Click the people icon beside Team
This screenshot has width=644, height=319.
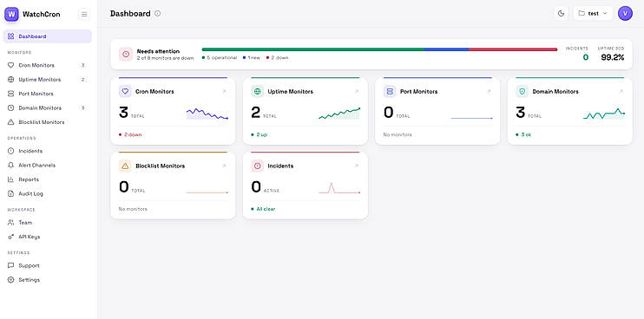point(11,222)
